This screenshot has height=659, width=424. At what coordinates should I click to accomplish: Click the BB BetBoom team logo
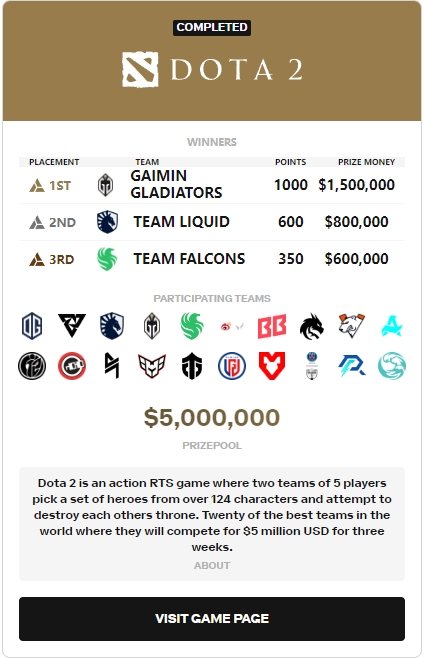click(272, 326)
